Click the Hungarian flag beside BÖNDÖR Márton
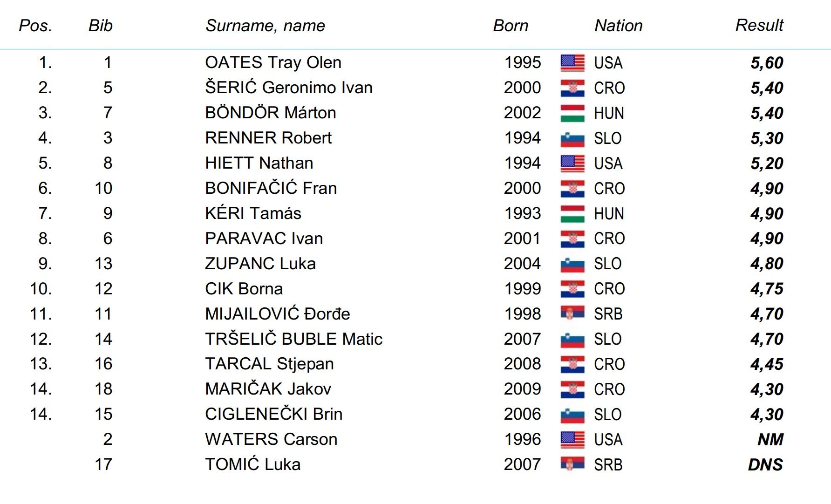The image size is (831, 504). pyautogui.click(x=572, y=113)
